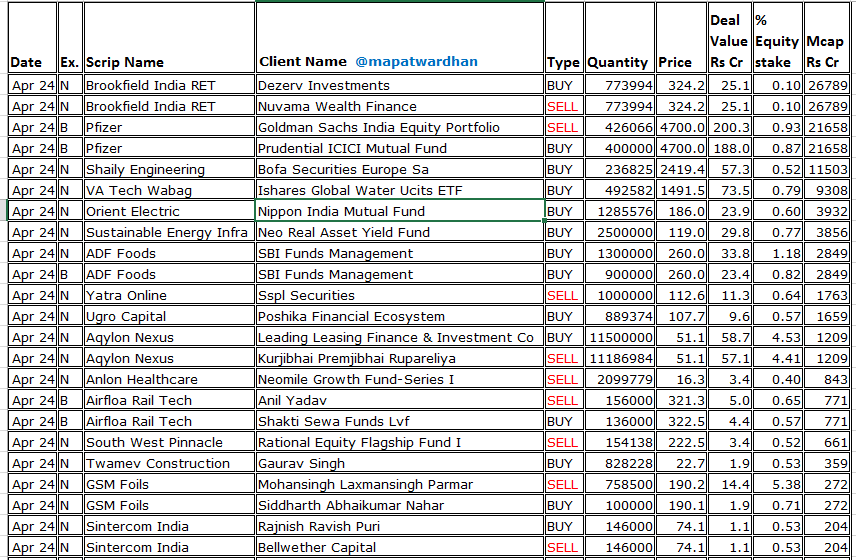Select the Orient Electric scrip cell
Screen dimensions: 856x560
click(169, 211)
